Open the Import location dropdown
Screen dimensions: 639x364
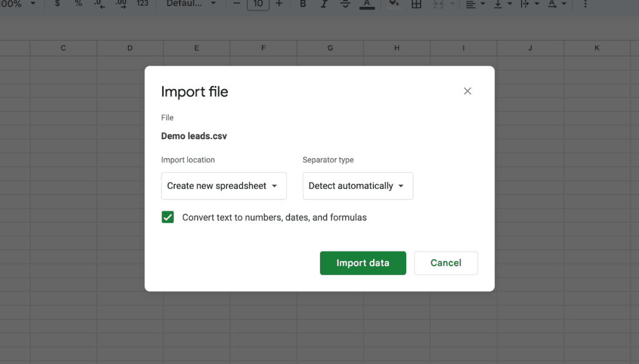point(223,186)
